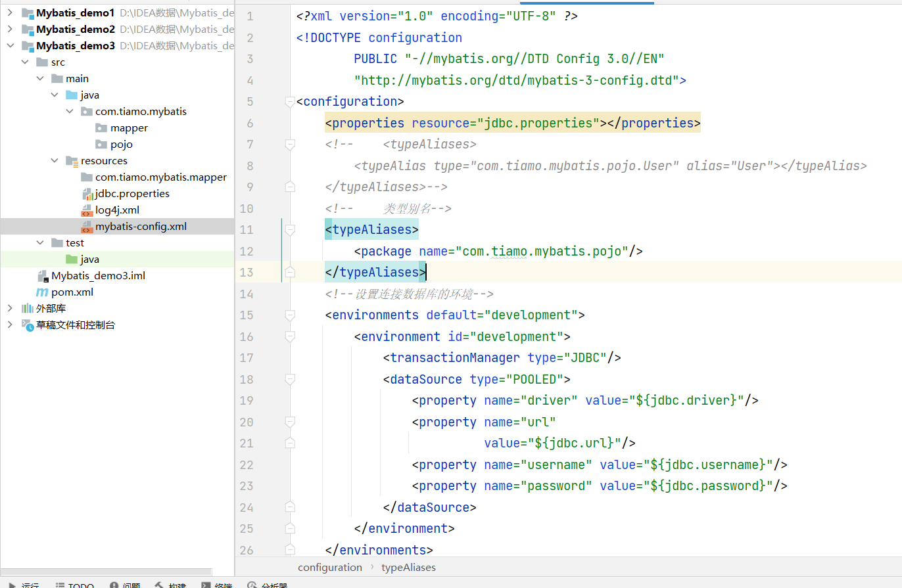Click the 草稿文件和控制台 scratches icon
The height and width of the screenshot is (588, 902).
tap(28, 325)
